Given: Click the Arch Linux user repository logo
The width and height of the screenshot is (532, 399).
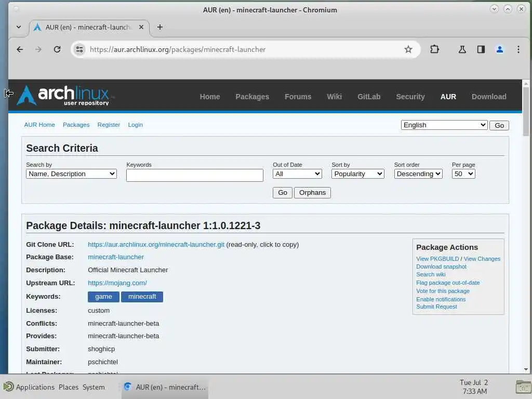Looking at the screenshot, I should coord(64,96).
